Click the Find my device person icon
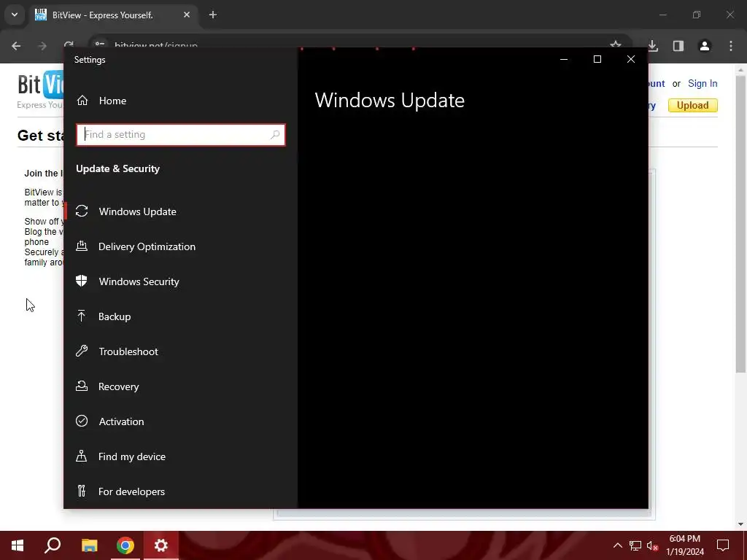The width and height of the screenshot is (747, 560). pyautogui.click(x=82, y=456)
